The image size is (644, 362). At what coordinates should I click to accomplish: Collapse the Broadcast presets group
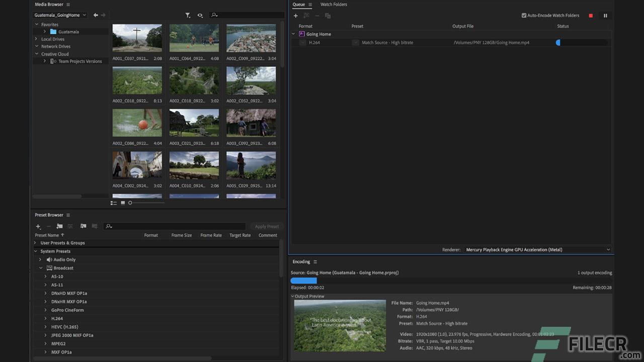[41, 268]
